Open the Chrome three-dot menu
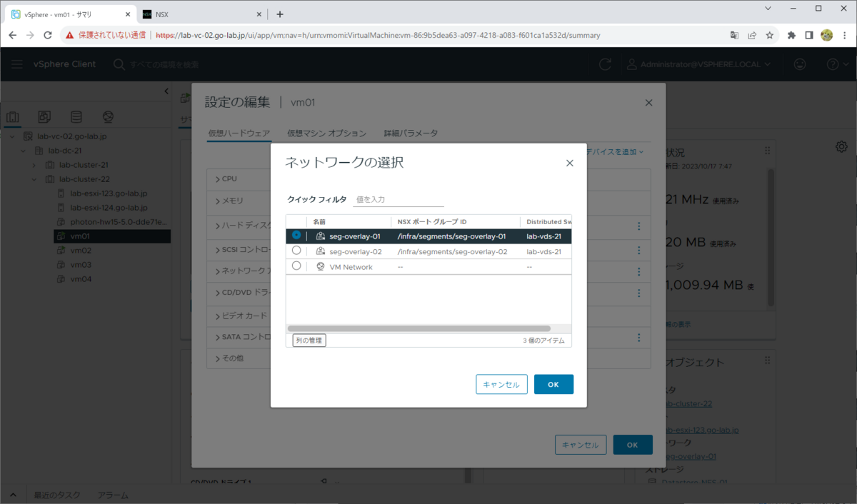The width and height of the screenshot is (857, 504). coord(845,35)
